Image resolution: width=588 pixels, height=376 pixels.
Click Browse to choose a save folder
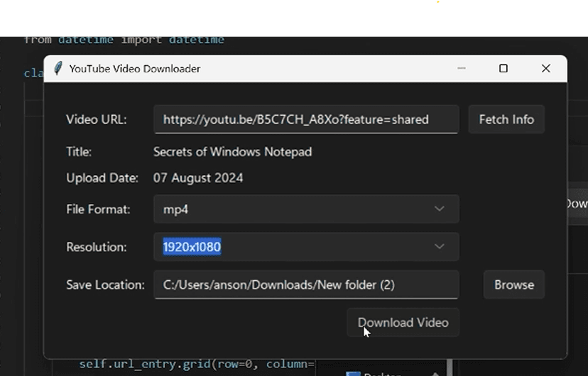513,284
